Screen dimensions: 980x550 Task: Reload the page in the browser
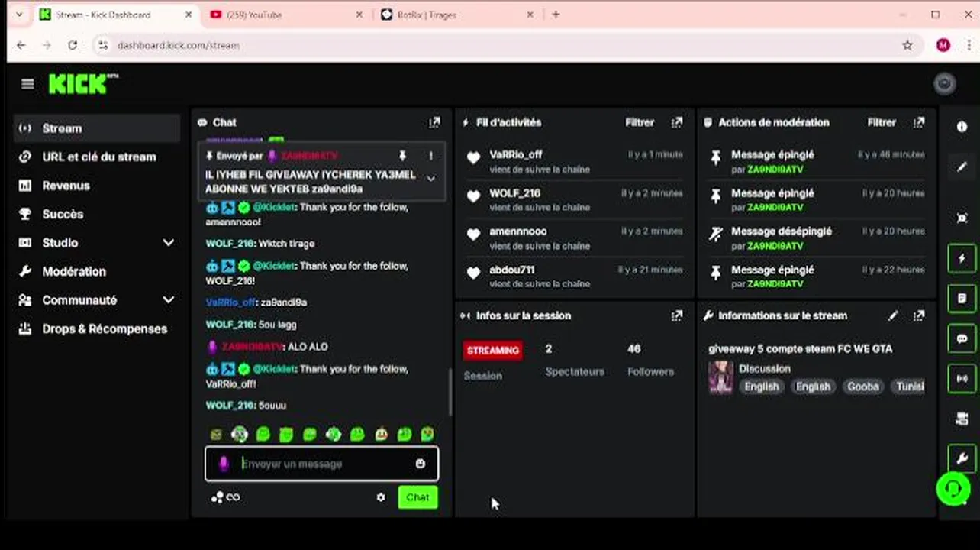(73, 45)
